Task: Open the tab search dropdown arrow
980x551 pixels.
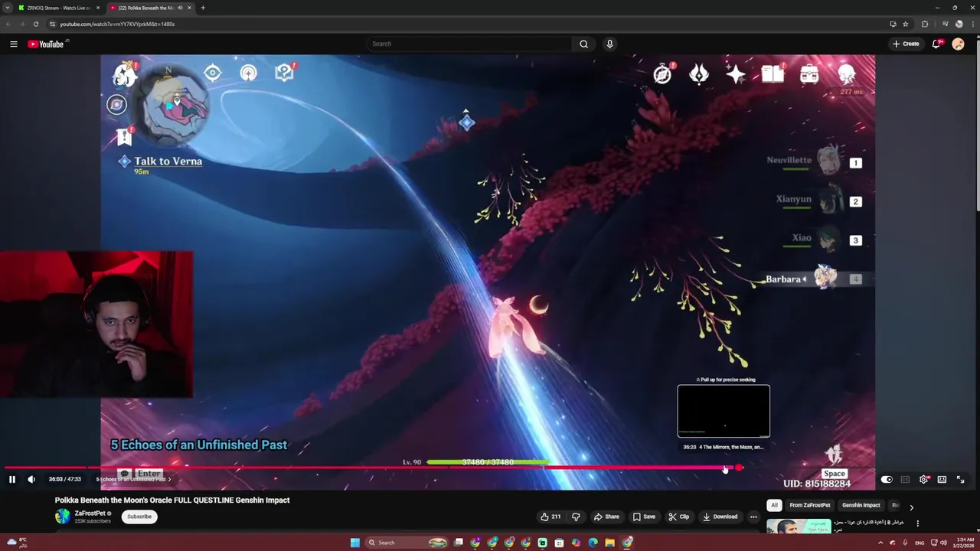Action: pyautogui.click(x=8, y=8)
